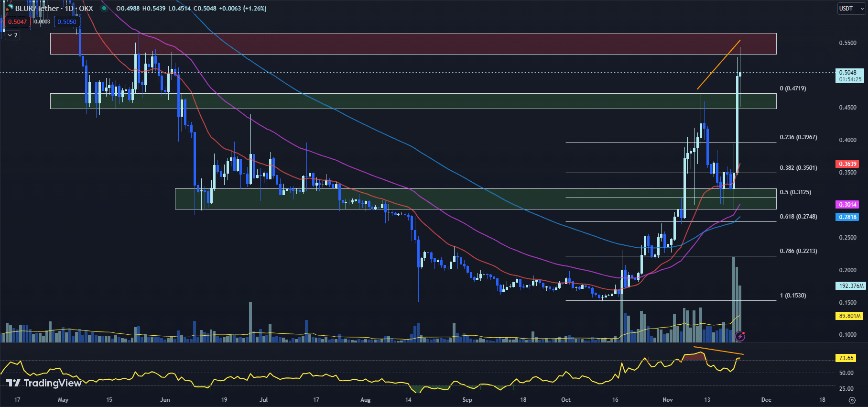This screenshot has width=868, height=407.
Task: Click the 192.376M volume label
Action: point(851,286)
